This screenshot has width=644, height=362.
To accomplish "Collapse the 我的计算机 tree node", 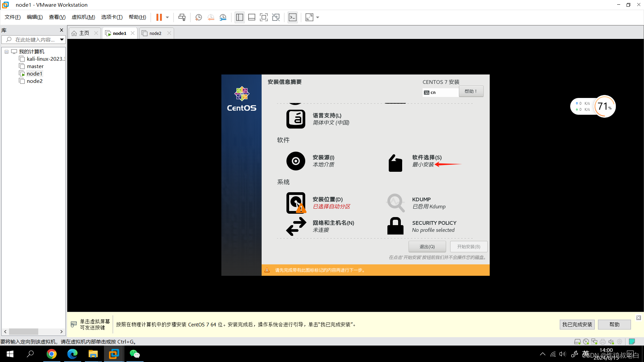I will [x=6, y=52].
